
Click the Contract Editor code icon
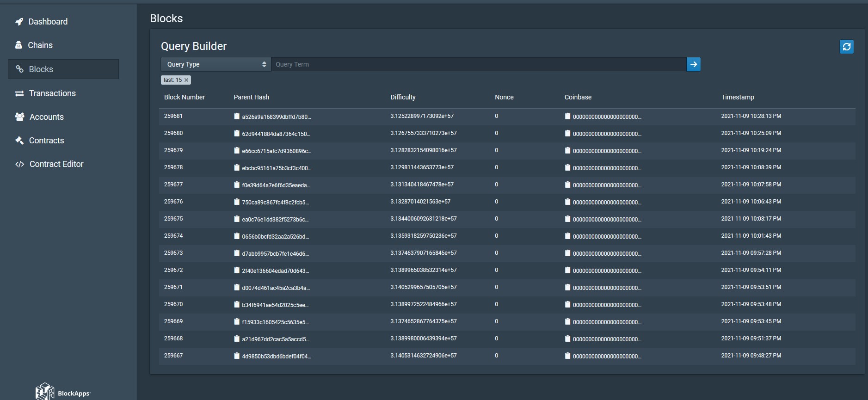tap(19, 164)
